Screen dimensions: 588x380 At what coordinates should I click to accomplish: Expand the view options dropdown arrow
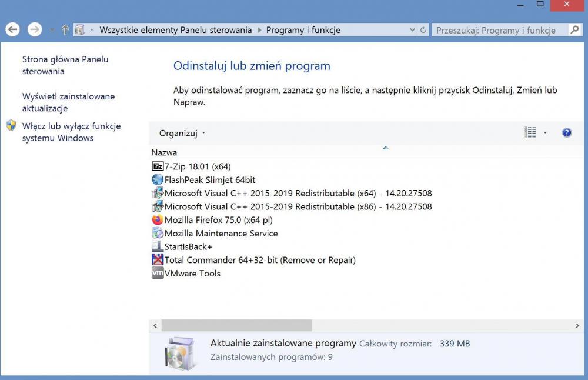click(545, 133)
